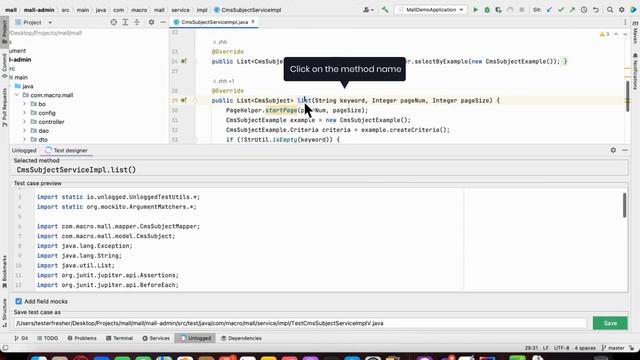The image size is (640, 360).
Task: Open Notifications side tool window
Action: click(636, 71)
